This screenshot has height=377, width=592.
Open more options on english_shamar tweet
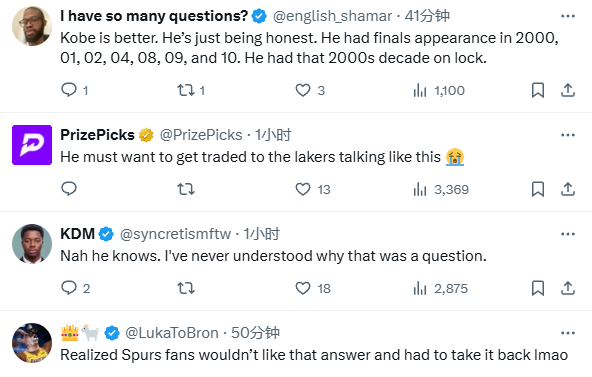pyautogui.click(x=567, y=16)
